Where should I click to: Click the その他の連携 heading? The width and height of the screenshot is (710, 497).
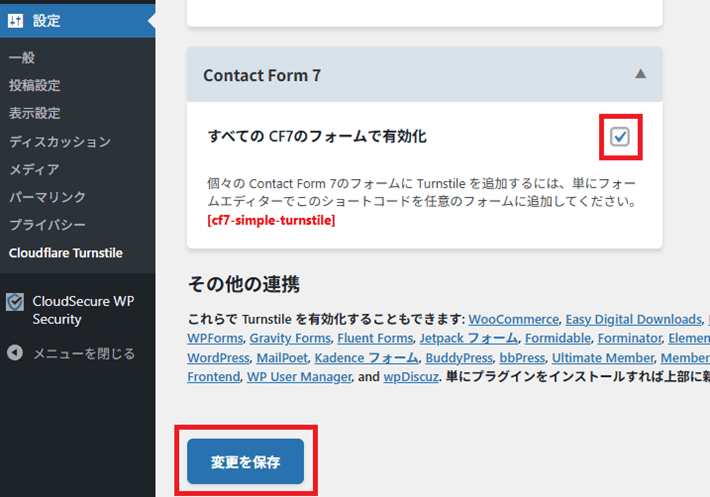click(x=244, y=284)
